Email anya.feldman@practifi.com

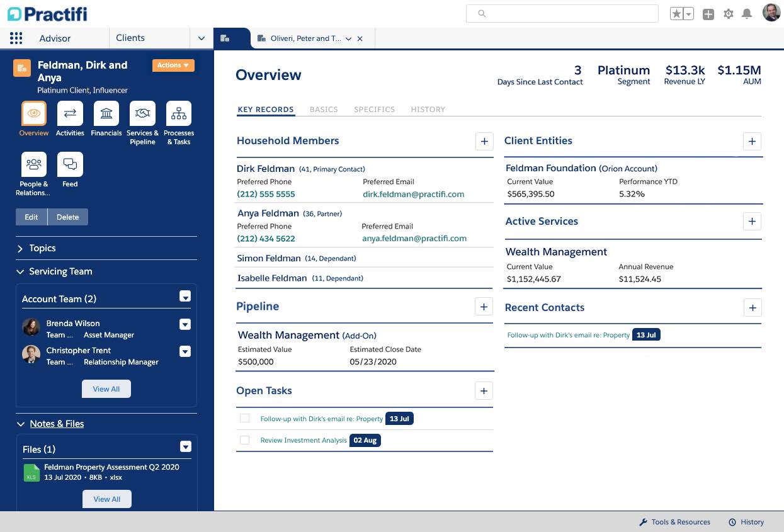[414, 239]
